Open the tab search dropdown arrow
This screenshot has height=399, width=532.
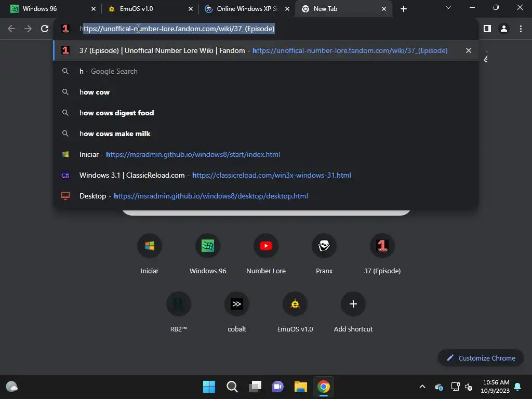(x=448, y=7)
